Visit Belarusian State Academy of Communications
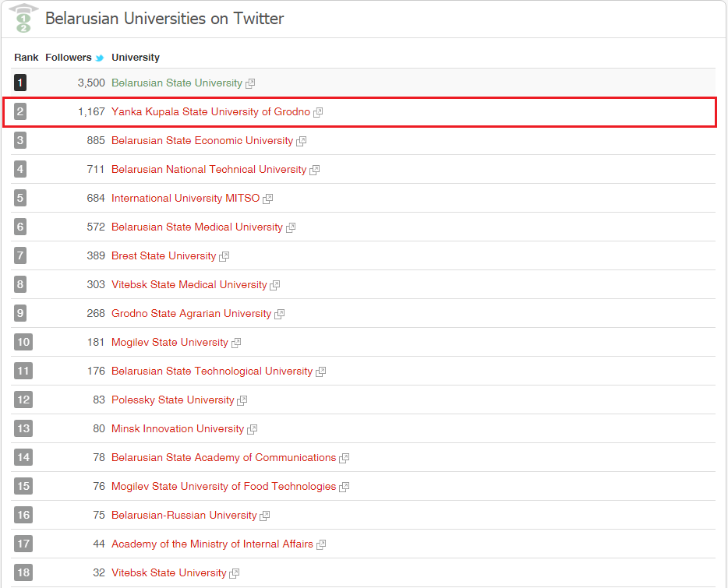Screen dimensions: 728x588 224,457
